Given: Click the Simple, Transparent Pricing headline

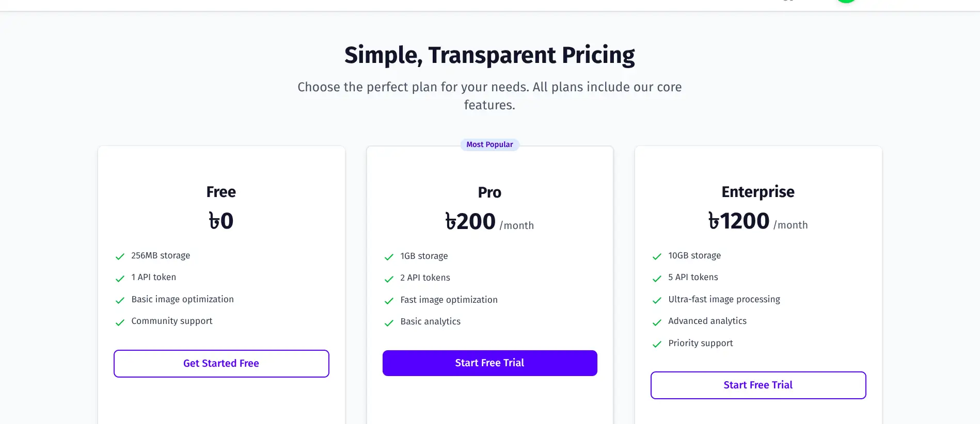Looking at the screenshot, I should (489, 55).
